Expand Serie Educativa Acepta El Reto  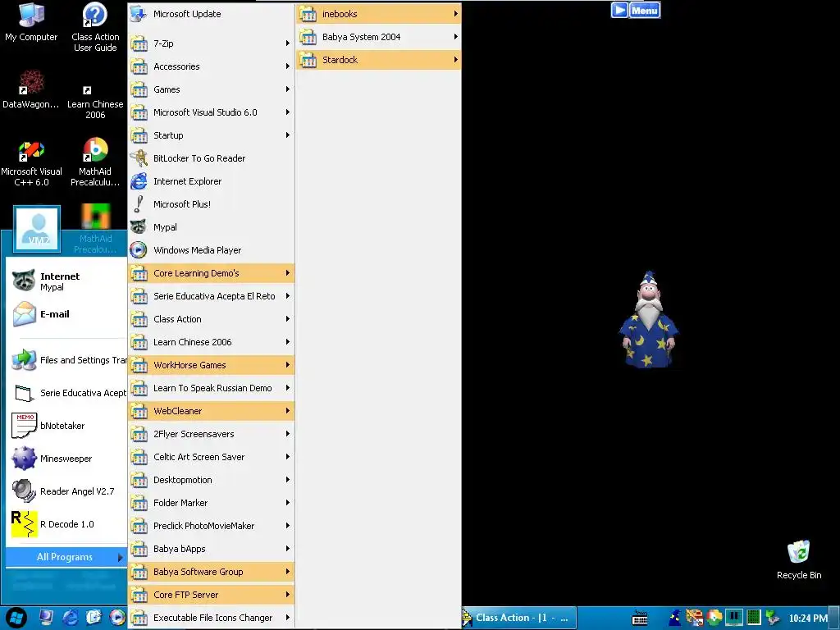click(x=212, y=296)
